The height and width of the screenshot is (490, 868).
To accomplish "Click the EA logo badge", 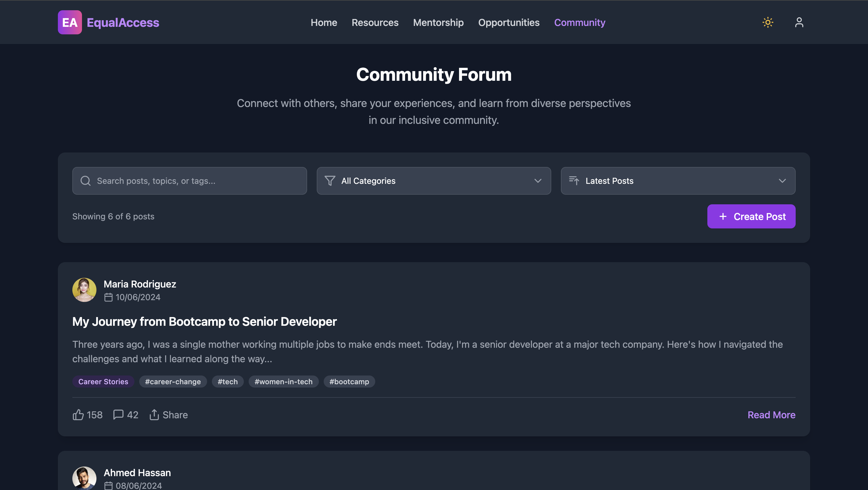I will tap(70, 23).
